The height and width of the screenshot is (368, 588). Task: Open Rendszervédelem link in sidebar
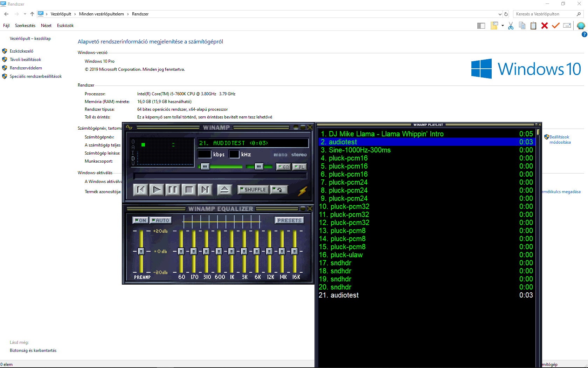tap(26, 68)
